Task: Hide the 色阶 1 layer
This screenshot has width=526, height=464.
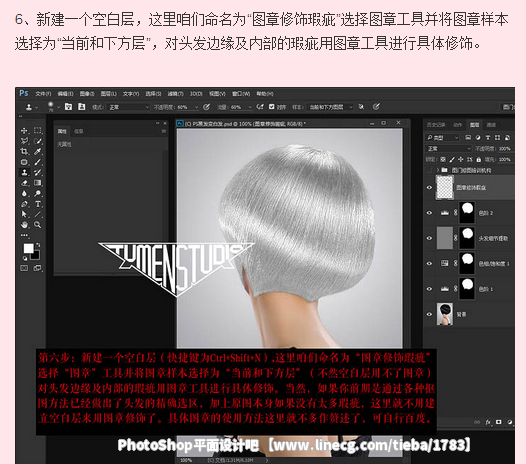Action: [x=429, y=289]
